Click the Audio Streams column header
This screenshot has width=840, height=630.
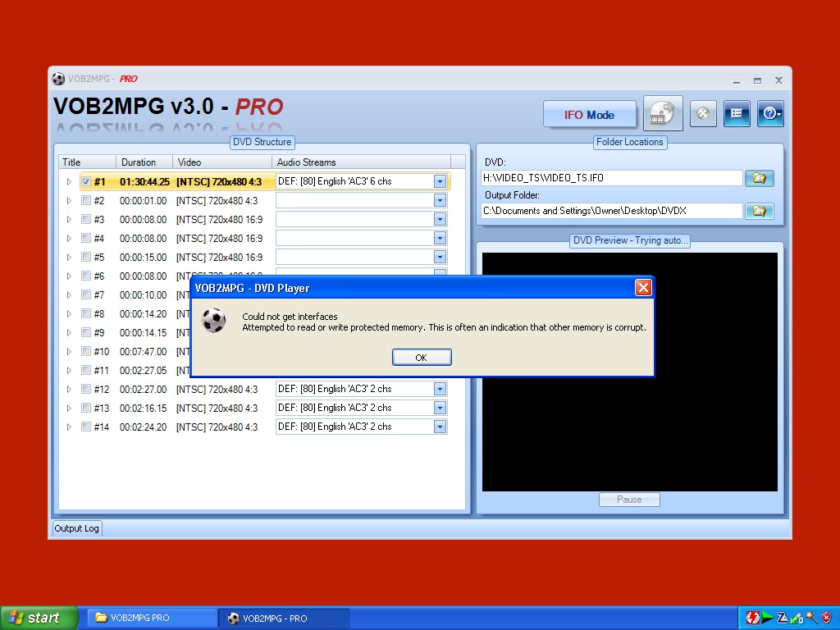point(362,162)
